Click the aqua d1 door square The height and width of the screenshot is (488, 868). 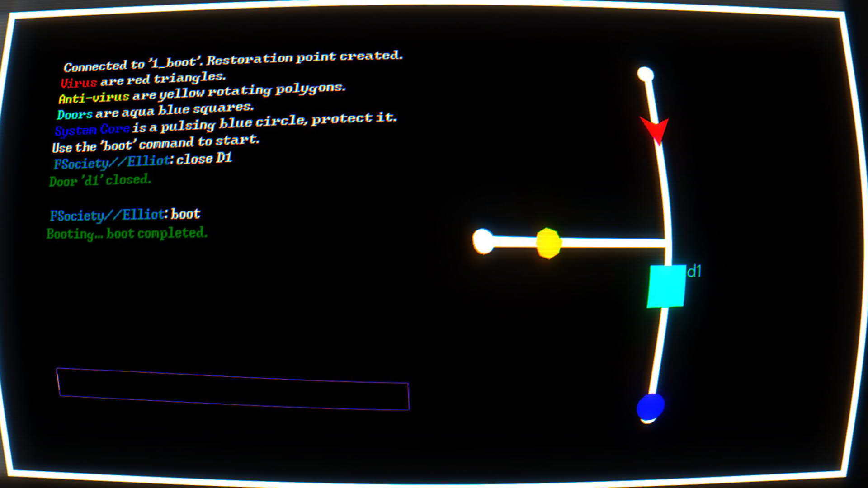[666, 286]
